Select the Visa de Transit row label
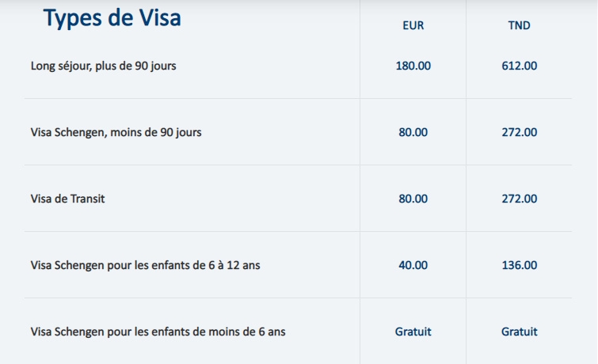Screen dimensions: 598x364 (67, 199)
